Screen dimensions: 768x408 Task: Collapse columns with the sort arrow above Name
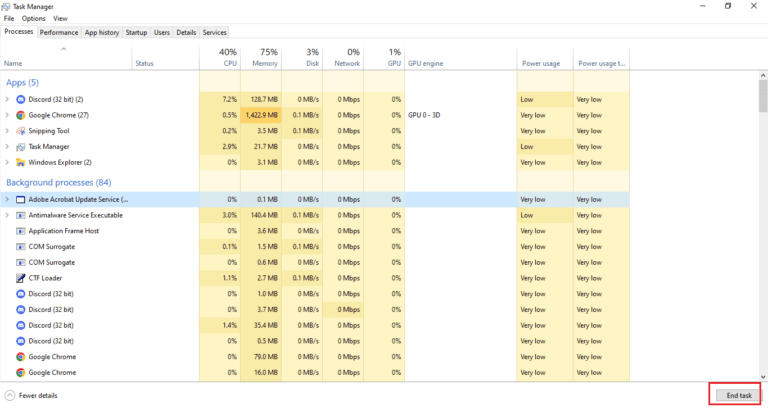pyautogui.click(x=64, y=49)
